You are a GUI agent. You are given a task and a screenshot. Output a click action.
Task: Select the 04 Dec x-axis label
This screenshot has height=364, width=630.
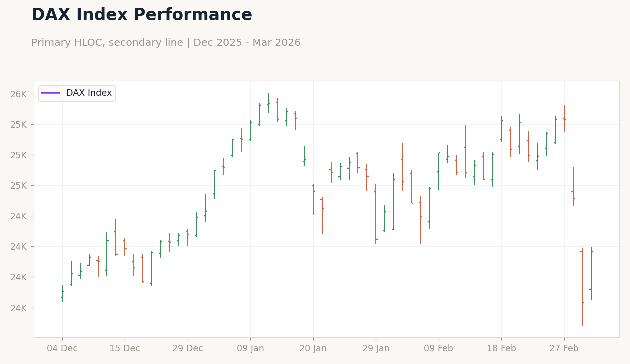62,349
